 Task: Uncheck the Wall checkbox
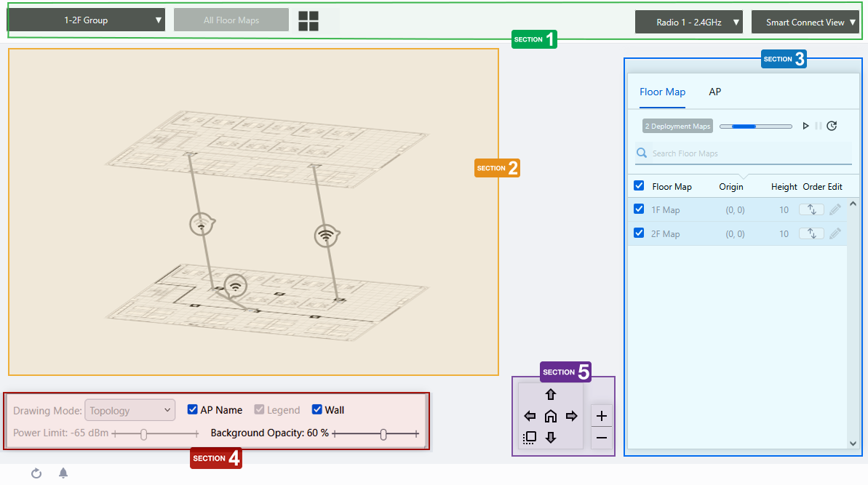pyautogui.click(x=317, y=409)
